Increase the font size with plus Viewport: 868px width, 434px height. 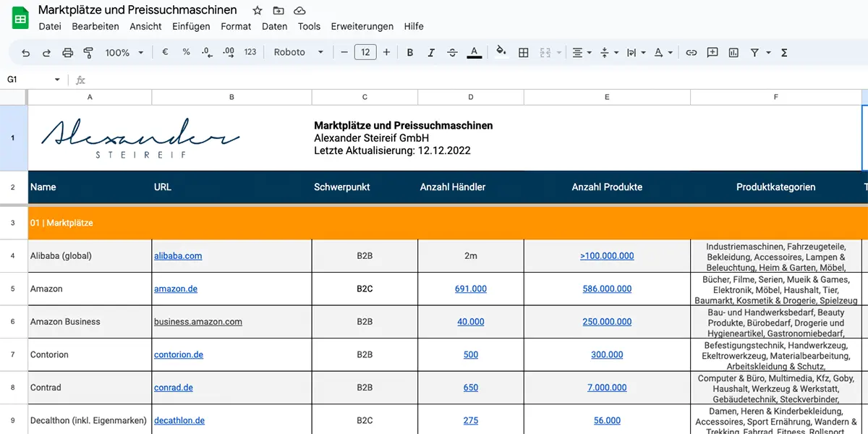tap(386, 52)
